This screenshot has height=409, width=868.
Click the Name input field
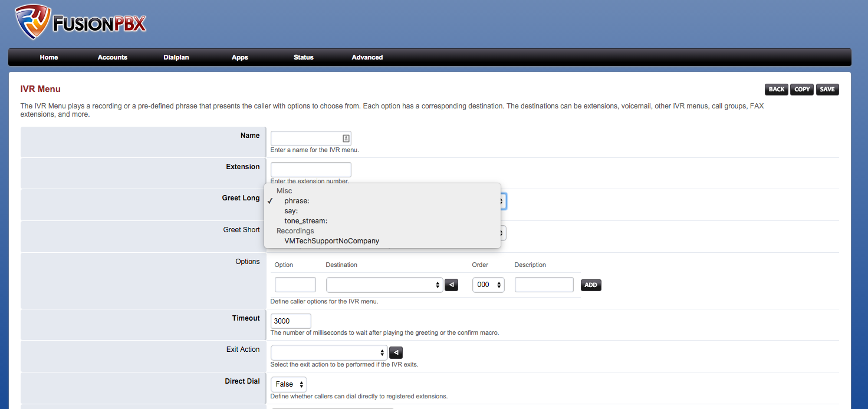[311, 138]
